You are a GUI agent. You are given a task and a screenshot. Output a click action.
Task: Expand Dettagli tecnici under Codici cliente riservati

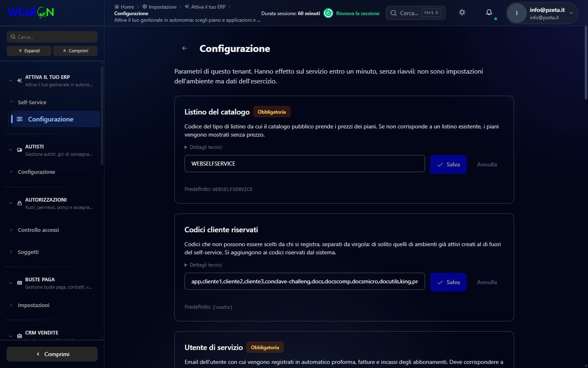coord(203,265)
